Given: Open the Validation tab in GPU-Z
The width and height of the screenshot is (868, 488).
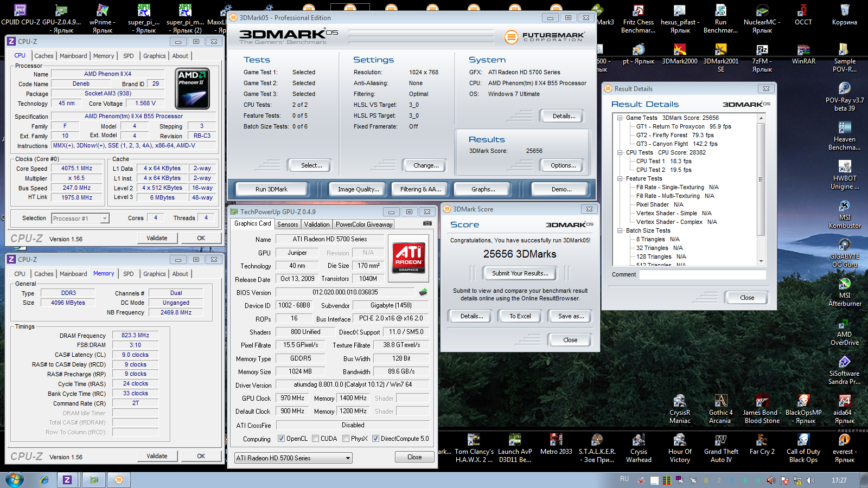Looking at the screenshot, I should pos(317,224).
